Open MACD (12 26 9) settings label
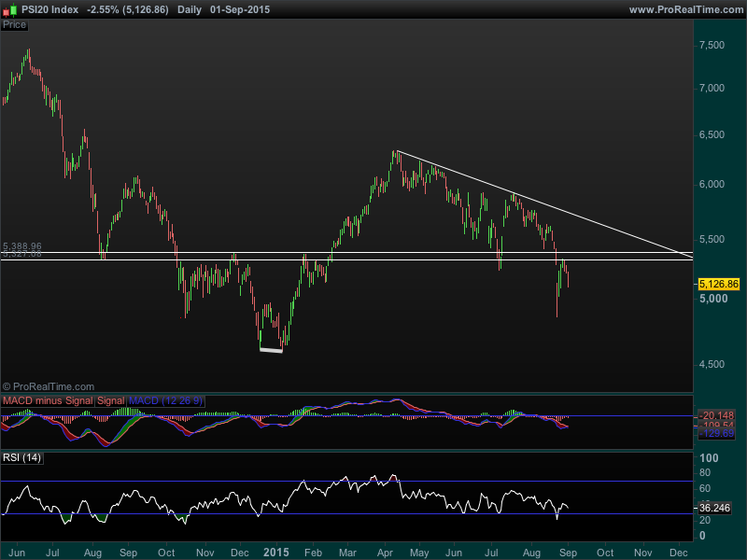The image size is (747, 560). pyautogui.click(x=166, y=400)
